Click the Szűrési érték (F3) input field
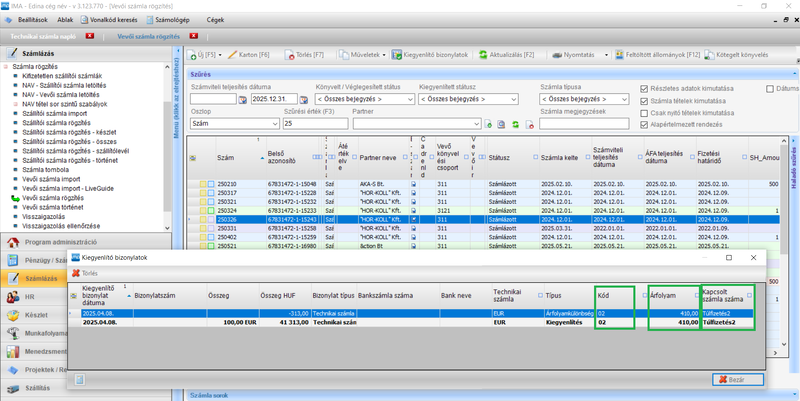 pos(314,124)
